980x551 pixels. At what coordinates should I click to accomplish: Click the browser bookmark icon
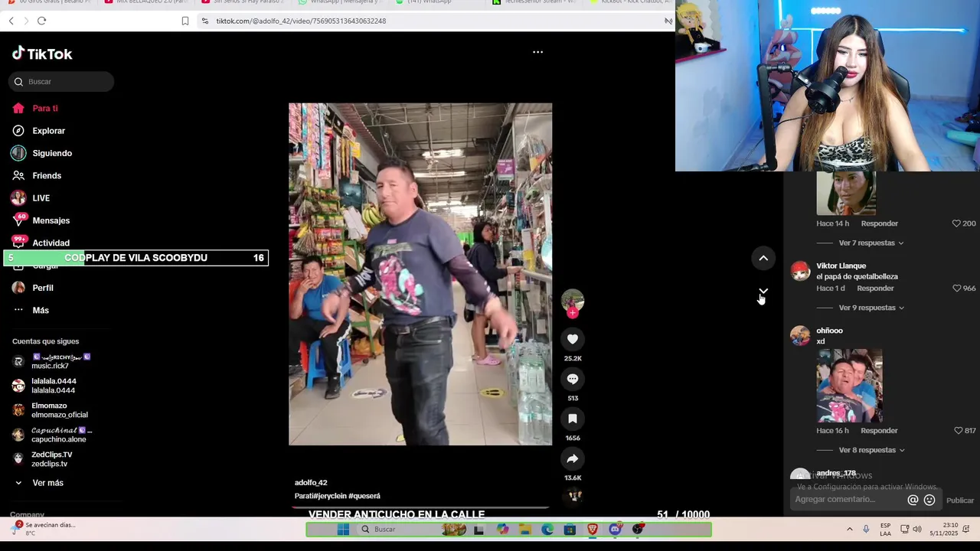185,21
